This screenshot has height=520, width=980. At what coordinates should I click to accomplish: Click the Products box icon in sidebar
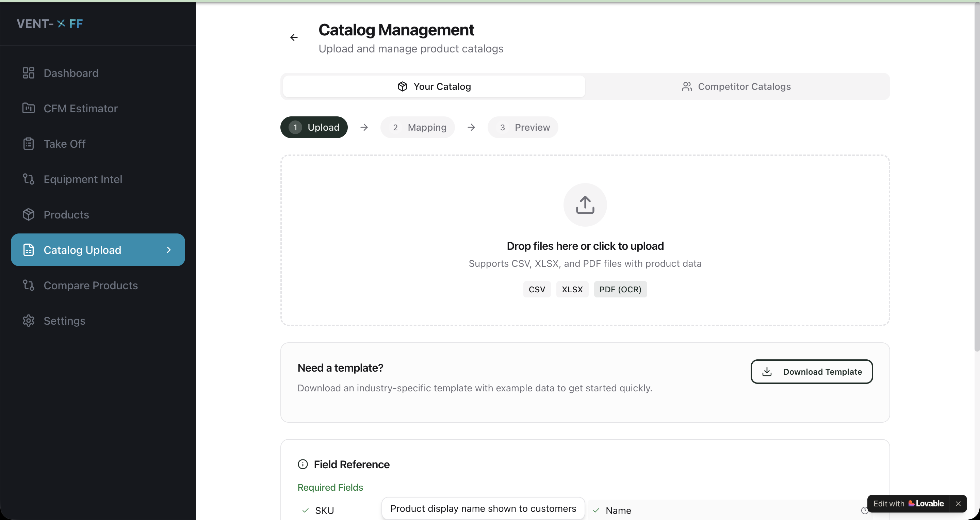(29, 214)
